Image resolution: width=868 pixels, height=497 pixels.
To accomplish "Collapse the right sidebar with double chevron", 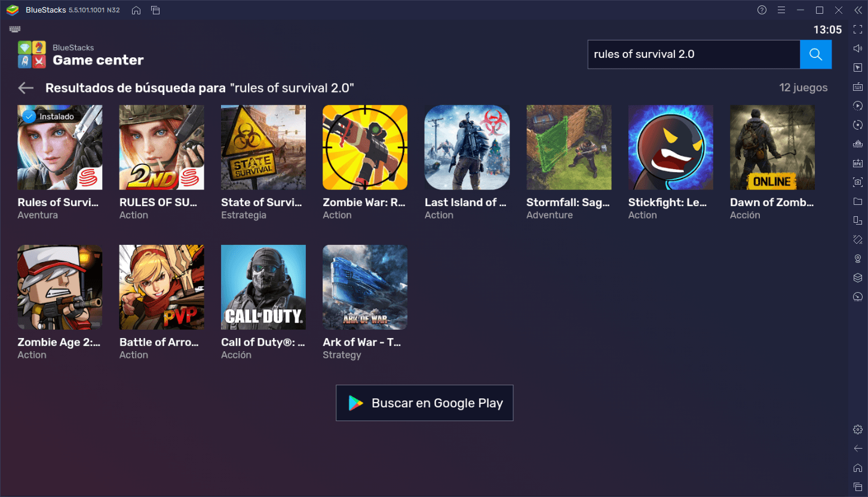I will coord(858,10).
